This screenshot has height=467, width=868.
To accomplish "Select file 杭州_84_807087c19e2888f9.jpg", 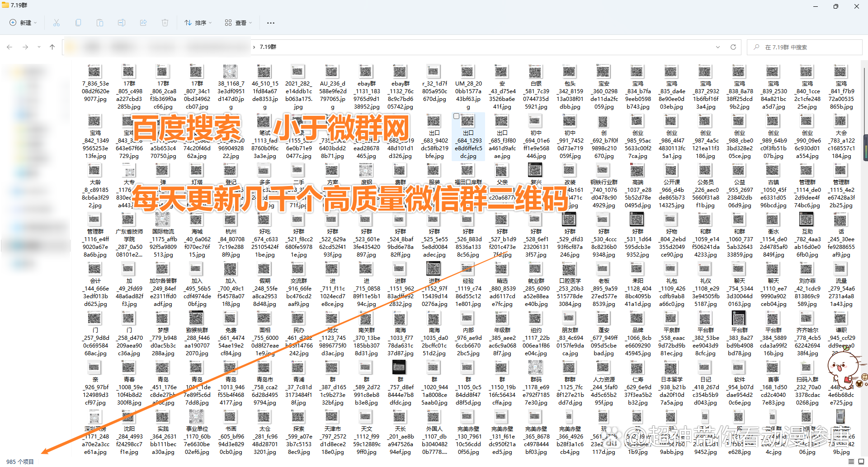I will [x=231, y=235].
